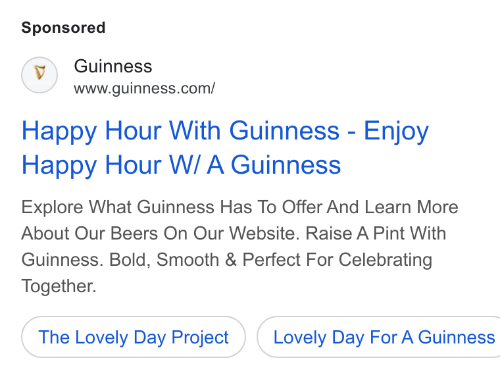Open the www.guinness.com/ display URL
The height and width of the screenshot is (379, 500).
point(144,89)
